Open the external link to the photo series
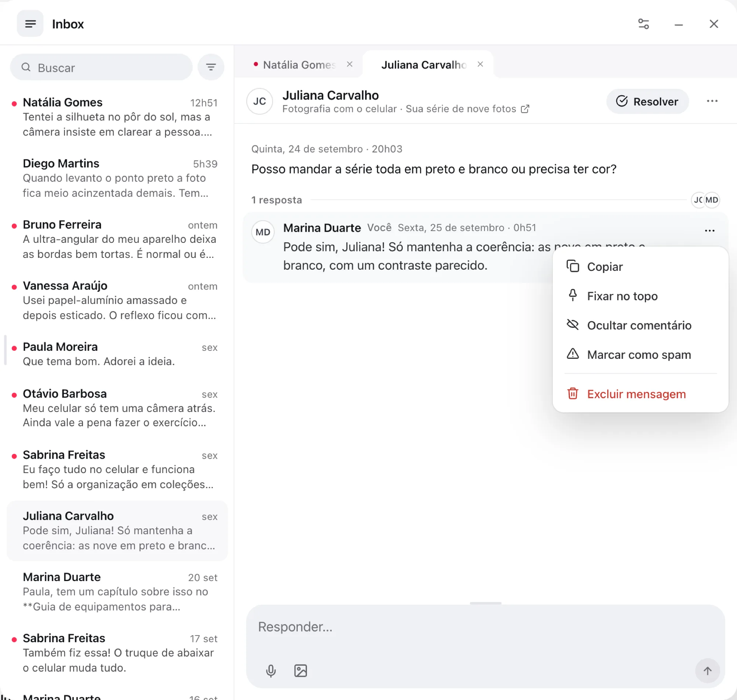The height and width of the screenshot is (700, 737). [525, 109]
